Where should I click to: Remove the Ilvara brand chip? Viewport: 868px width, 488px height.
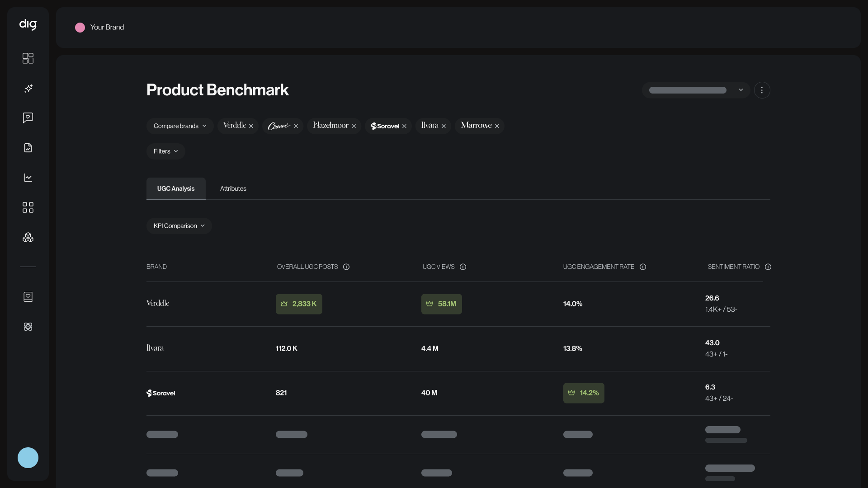443,126
